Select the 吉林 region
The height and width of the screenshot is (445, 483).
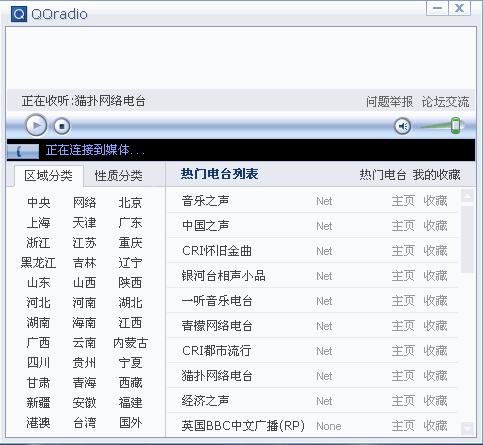[85, 263]
